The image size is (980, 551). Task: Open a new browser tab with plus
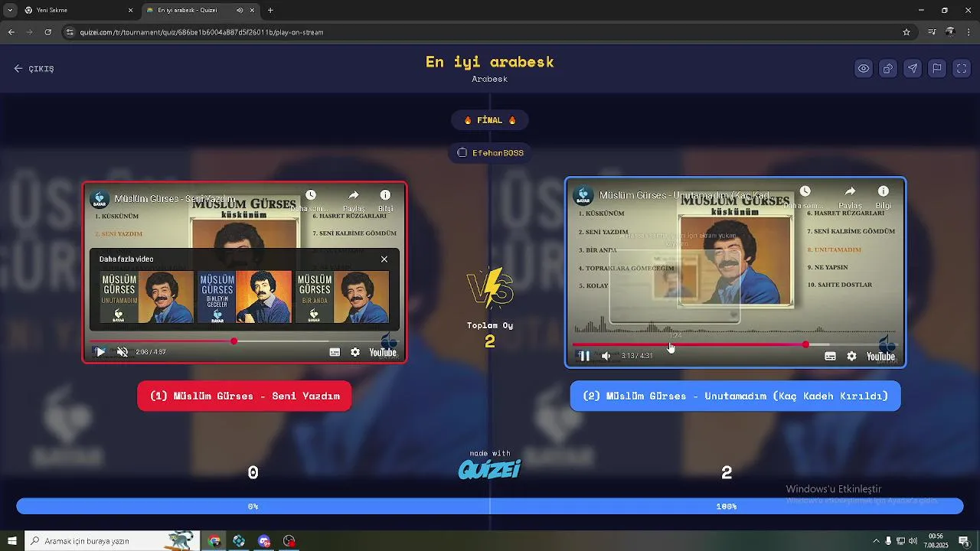(x=270, y=10)
